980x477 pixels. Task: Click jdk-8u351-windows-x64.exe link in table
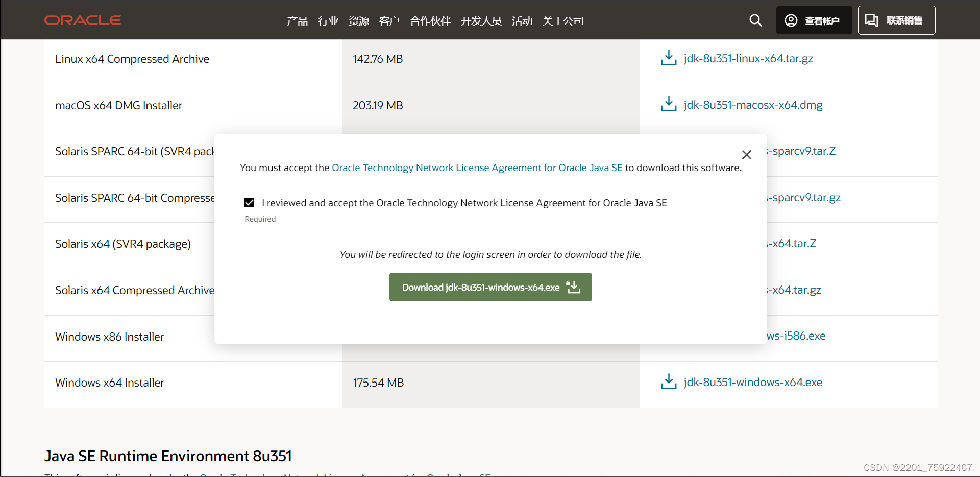pyautogui.click(x=753, y=382)
